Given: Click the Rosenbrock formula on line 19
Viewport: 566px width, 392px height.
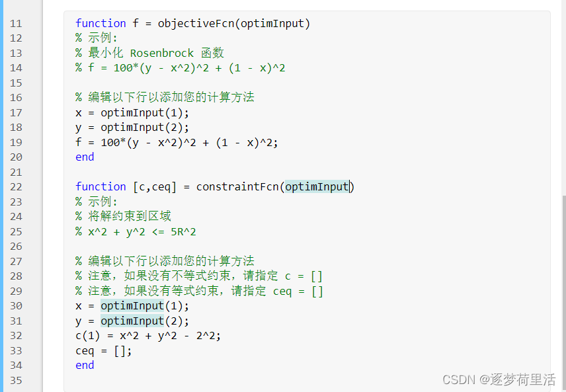Looking at the screenshot, I should coord(177,143).
